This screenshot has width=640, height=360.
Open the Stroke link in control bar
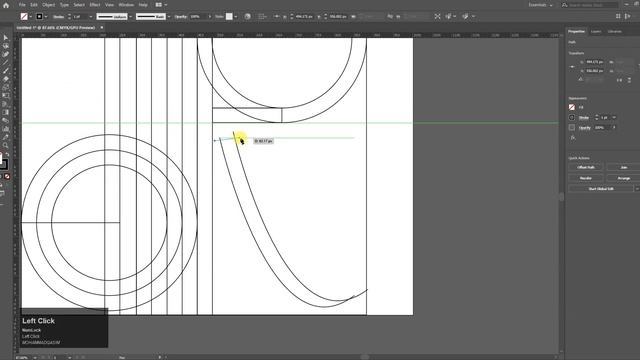tap(58, 17)
